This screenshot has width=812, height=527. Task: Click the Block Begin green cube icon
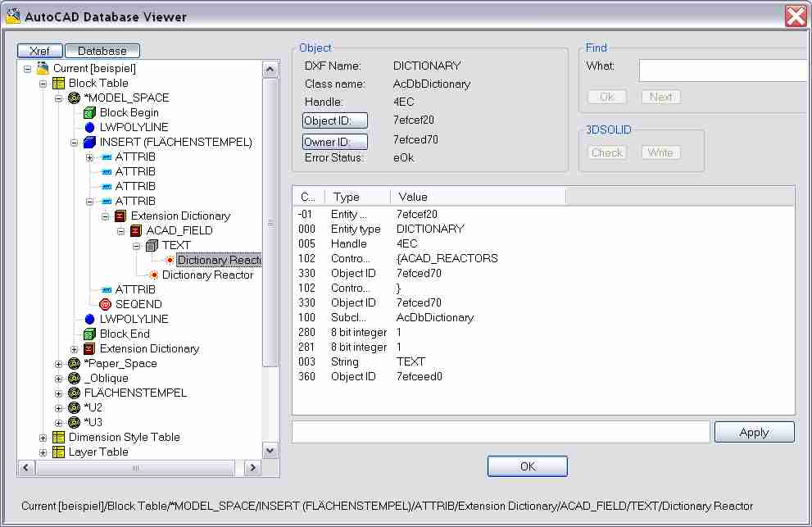coord(89,112)
